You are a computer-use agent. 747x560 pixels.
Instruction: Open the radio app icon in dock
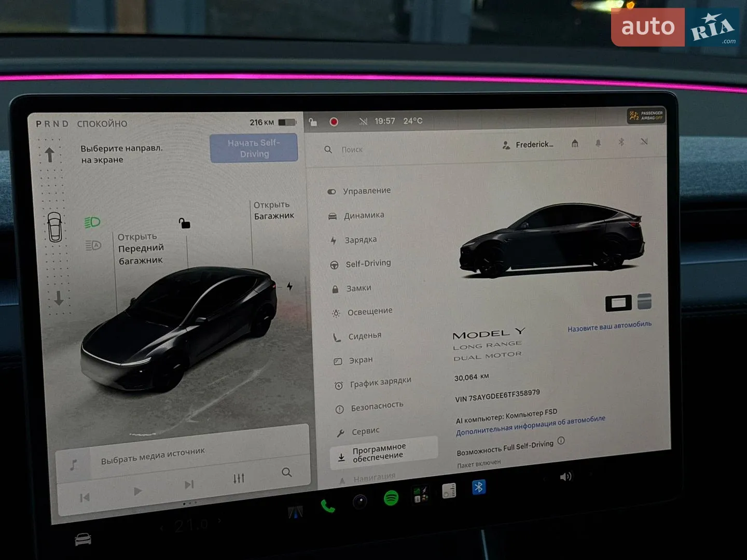point(449,491)
